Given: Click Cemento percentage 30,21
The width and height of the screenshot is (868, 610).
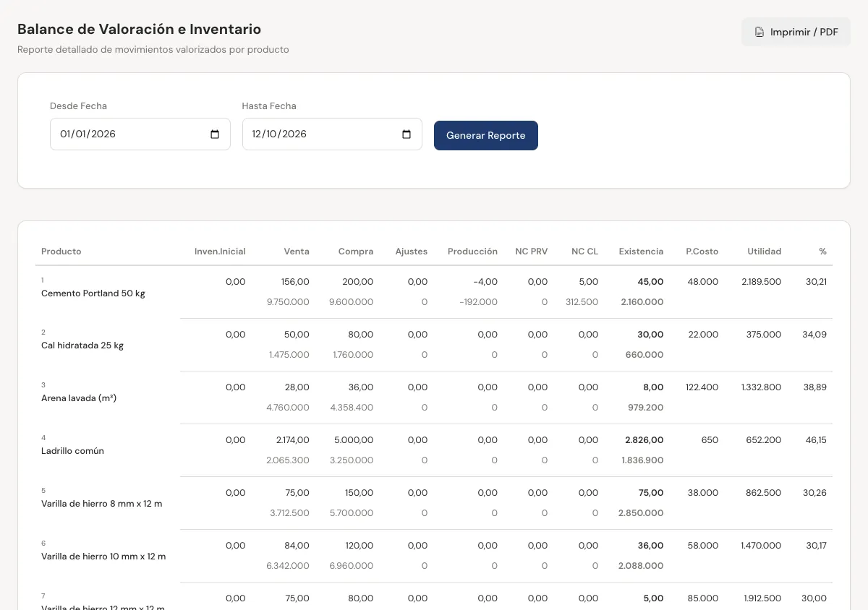Looking at the screenshot, I should [816, 282].
